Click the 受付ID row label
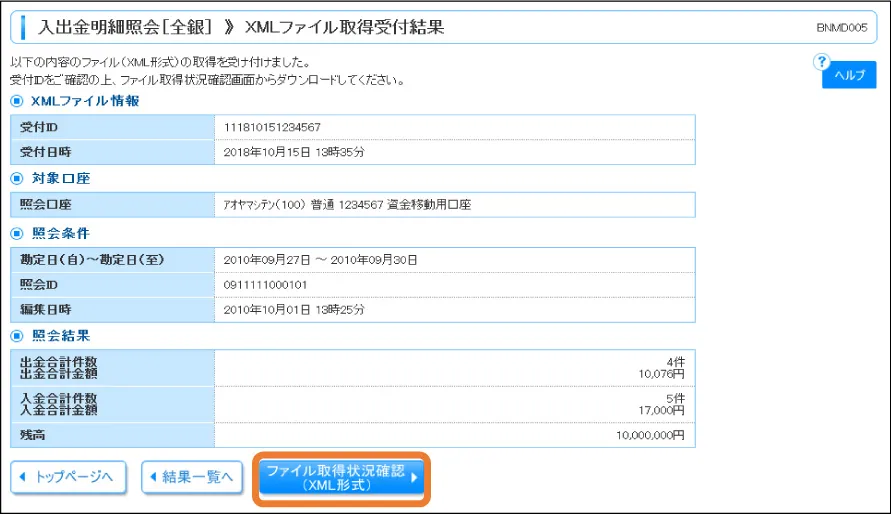The image size is (891, 514). (x=39, y=127)
